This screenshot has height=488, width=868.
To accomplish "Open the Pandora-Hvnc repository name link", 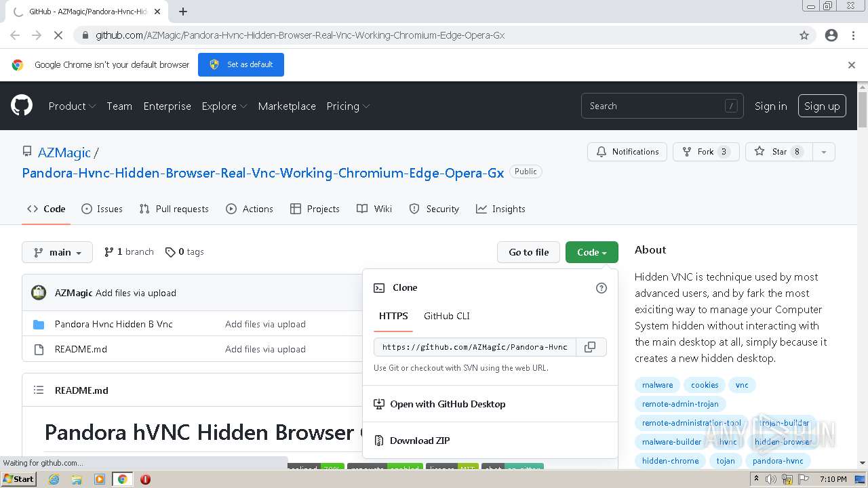I will [263, 173].
